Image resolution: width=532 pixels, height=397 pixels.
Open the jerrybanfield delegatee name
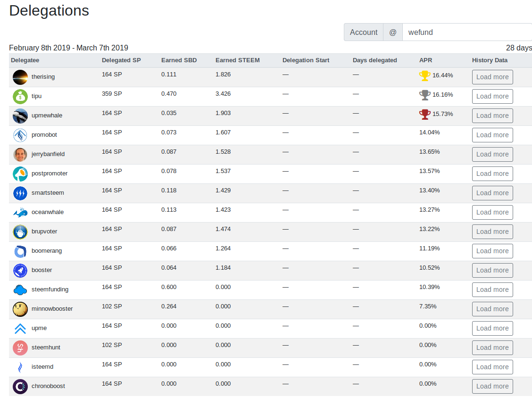point(48,154)
